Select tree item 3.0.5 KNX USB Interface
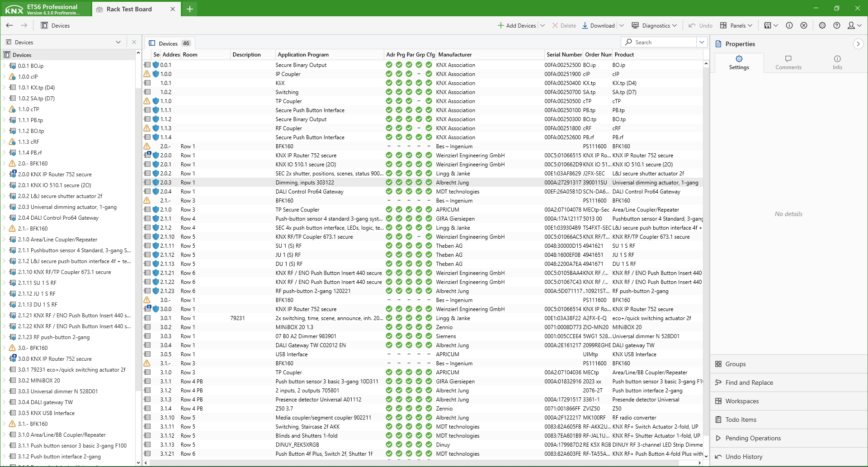Image resolution: width=868 pixels, height=467 pixels. pos(46,413)
